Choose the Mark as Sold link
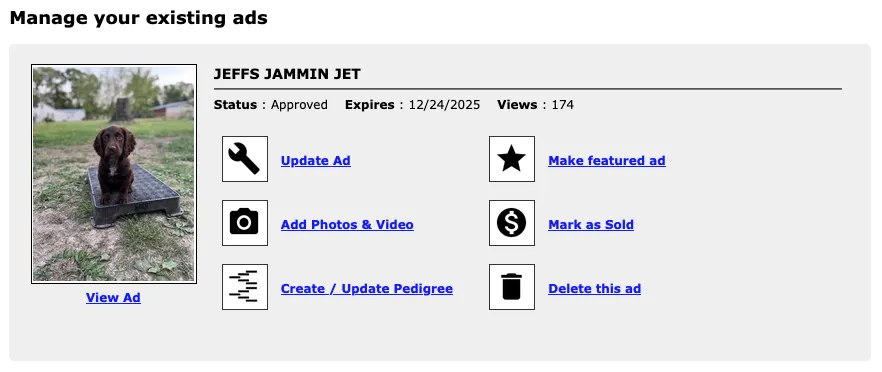882x372 pixels. tap(591, 225)
